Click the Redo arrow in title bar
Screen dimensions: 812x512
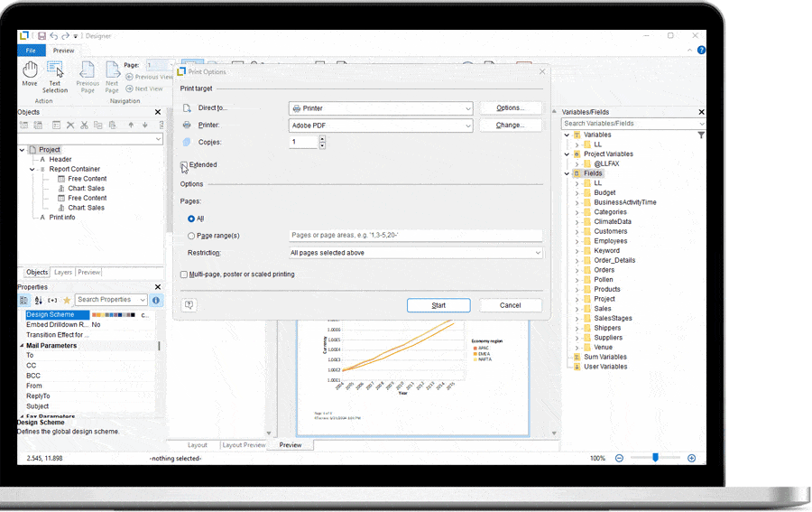click(65, 36)
